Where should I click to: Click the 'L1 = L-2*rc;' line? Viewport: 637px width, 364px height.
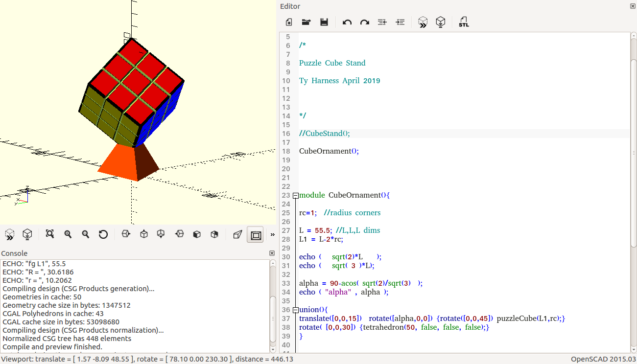[x=321, y=239]
